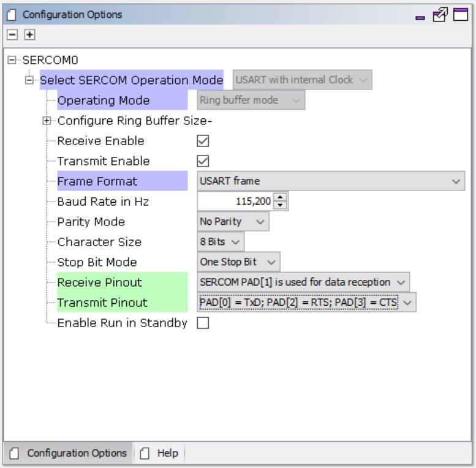Uncheck the Receive Enable checkbox
The width and height of the screenshot is (476, 468).
(203, 141)
